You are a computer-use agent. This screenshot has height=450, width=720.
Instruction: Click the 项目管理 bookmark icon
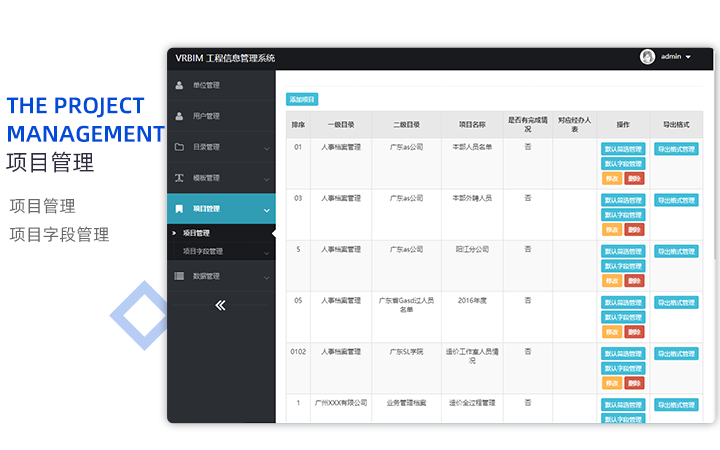tap(179, 209)
